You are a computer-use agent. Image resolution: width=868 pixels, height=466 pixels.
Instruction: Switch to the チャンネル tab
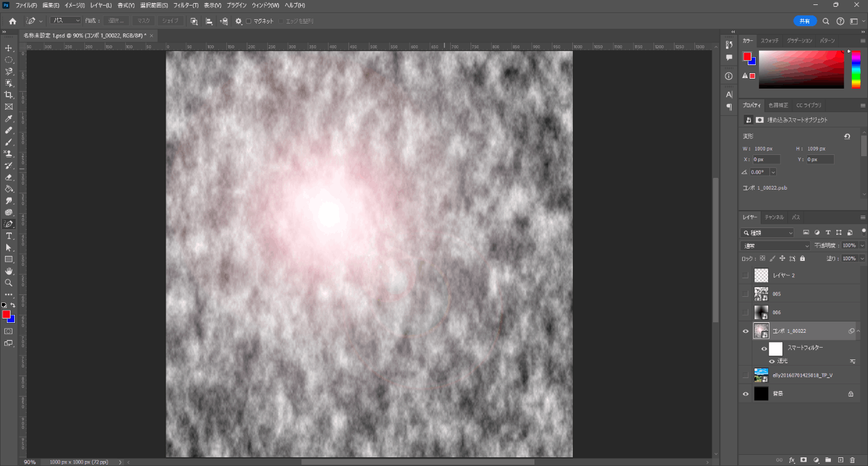[774, 218]
